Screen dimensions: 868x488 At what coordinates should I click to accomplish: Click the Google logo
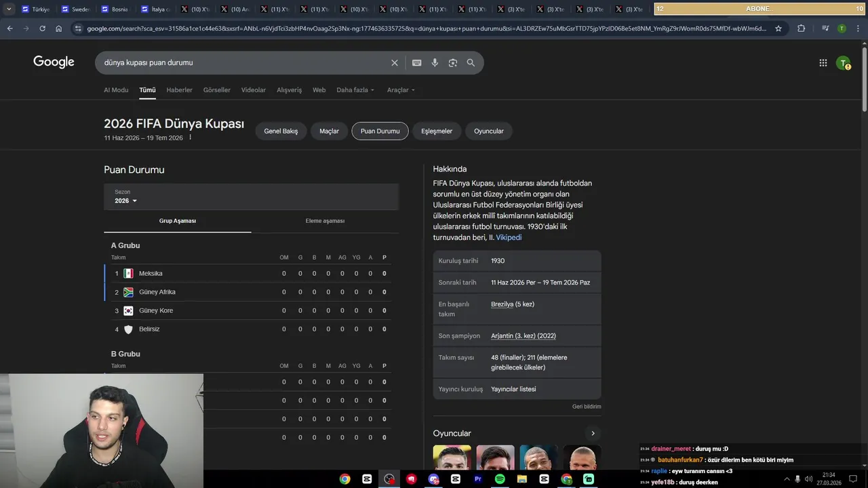[54, 62]
